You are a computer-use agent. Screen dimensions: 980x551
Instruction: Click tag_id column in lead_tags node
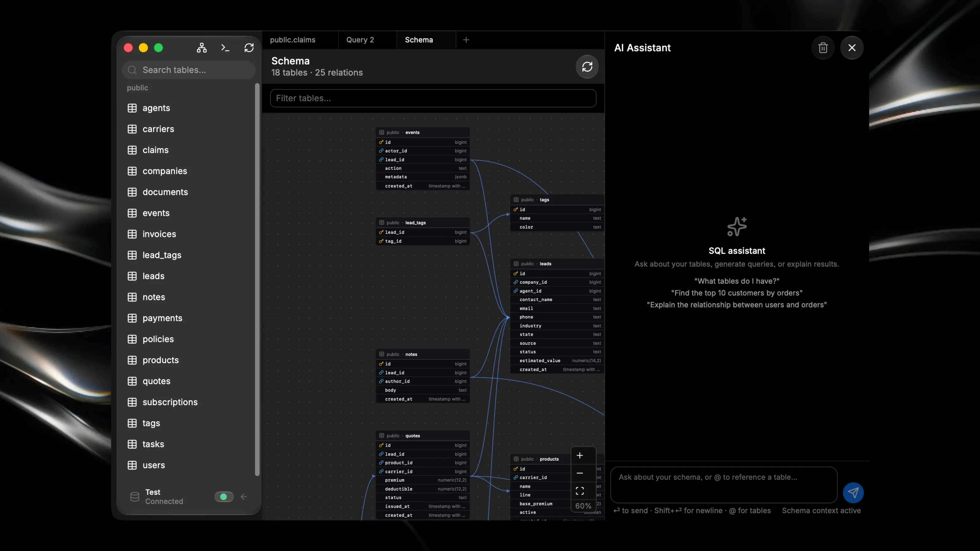click(x=423, y=241)
